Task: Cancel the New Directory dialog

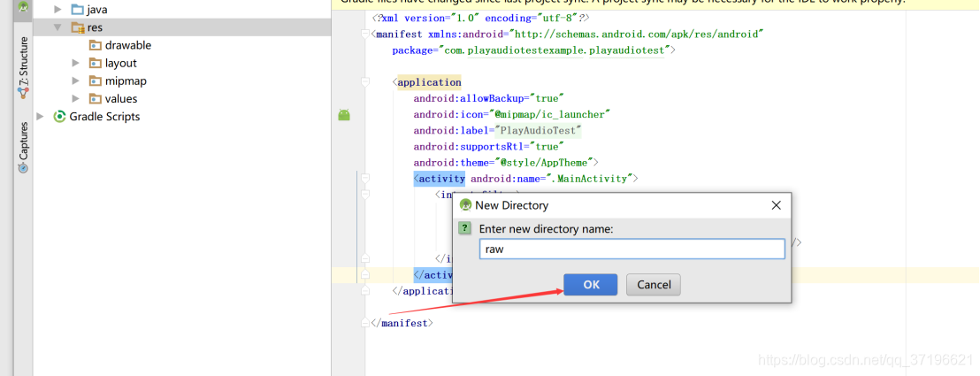Action: 654,285
